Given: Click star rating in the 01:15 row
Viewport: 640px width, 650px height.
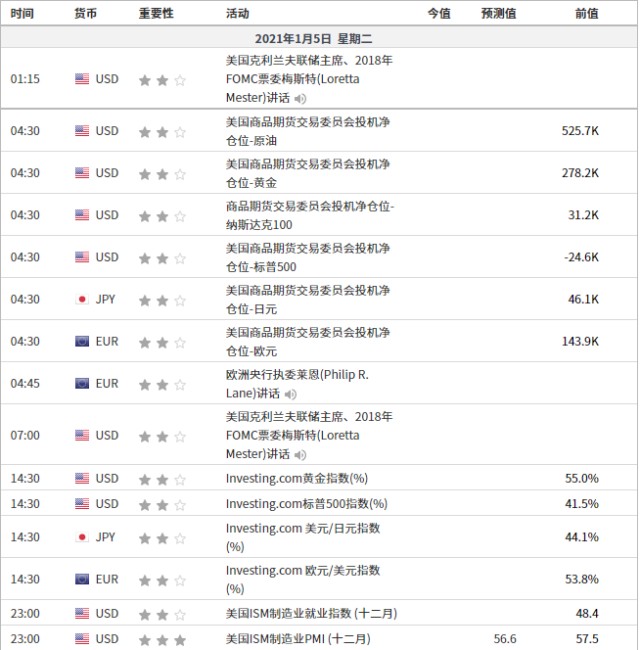Looking at the screenshot, I should (162, 80).
